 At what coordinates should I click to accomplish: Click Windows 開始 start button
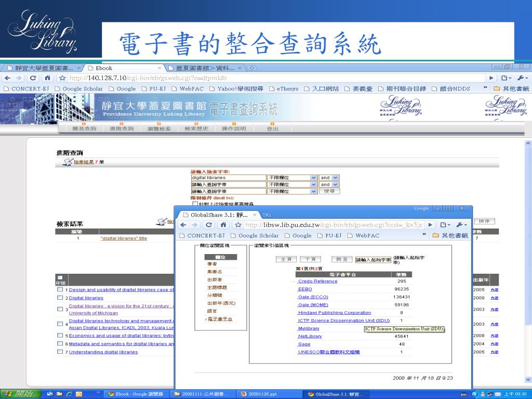[21, 394]
